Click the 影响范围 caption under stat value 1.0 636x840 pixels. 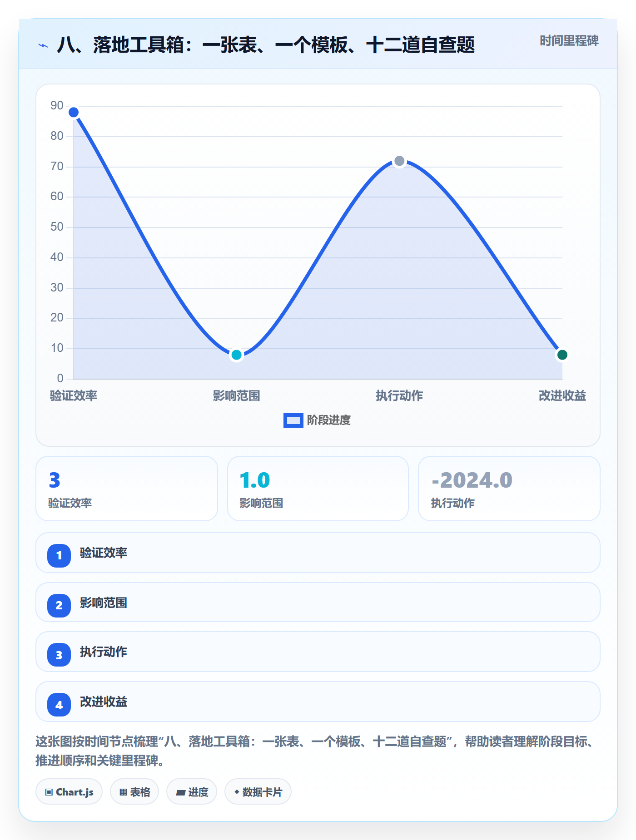pos(261,503)
